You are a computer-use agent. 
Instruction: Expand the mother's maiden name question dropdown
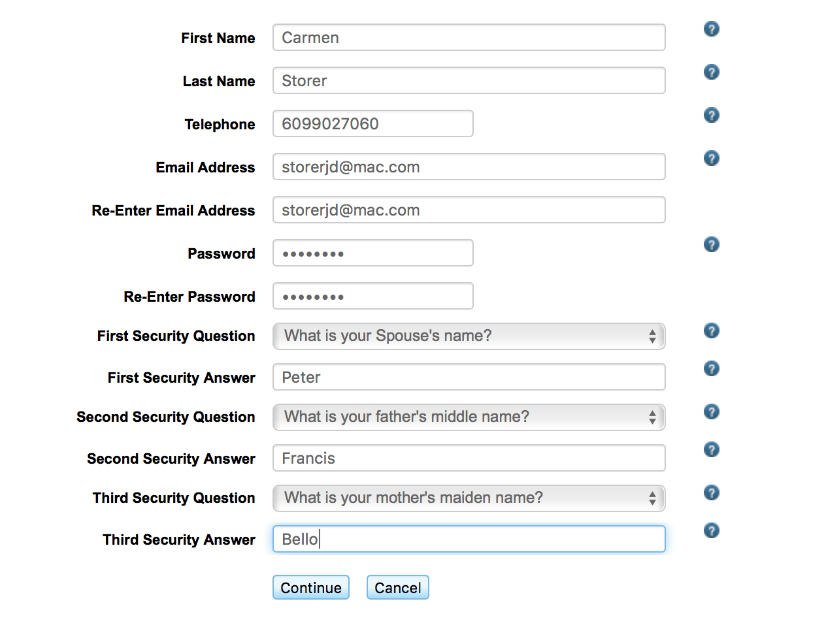[x=469, y=498]
